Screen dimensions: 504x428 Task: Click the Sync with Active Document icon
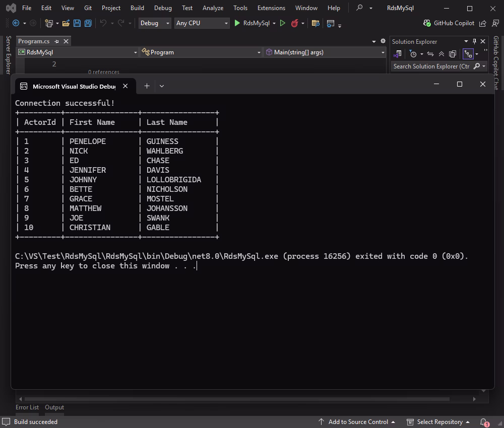[x=431, y=54]
